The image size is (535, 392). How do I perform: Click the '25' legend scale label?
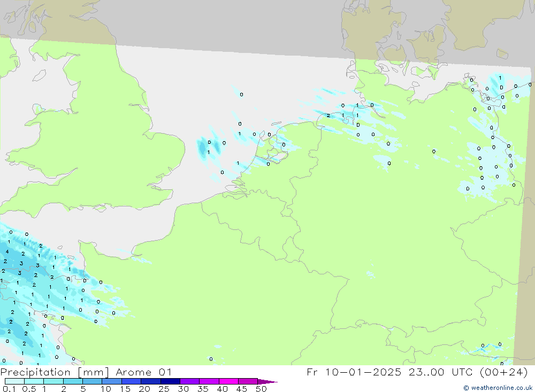click(164, 389)
